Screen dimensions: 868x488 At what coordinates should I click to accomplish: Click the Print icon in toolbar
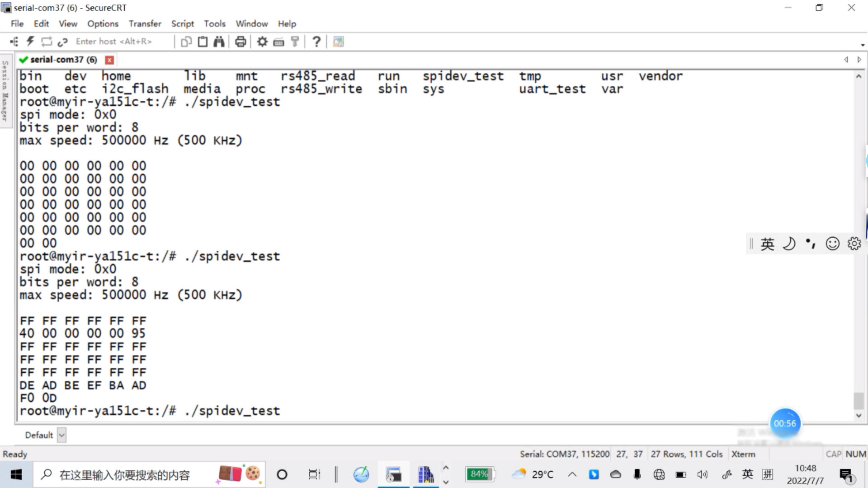click(241, 42)
